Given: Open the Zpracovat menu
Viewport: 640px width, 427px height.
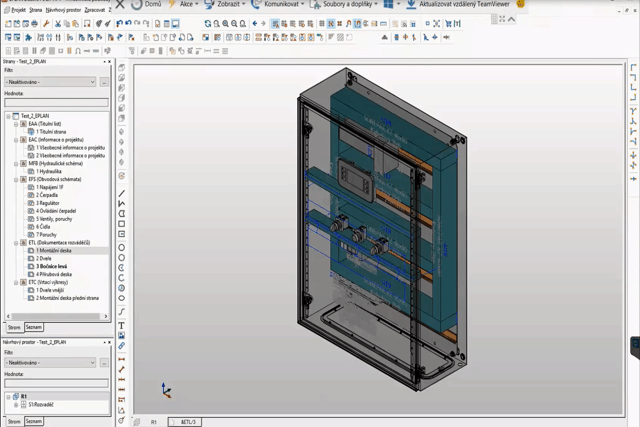Looking at the screenshot, I should 94,10.
